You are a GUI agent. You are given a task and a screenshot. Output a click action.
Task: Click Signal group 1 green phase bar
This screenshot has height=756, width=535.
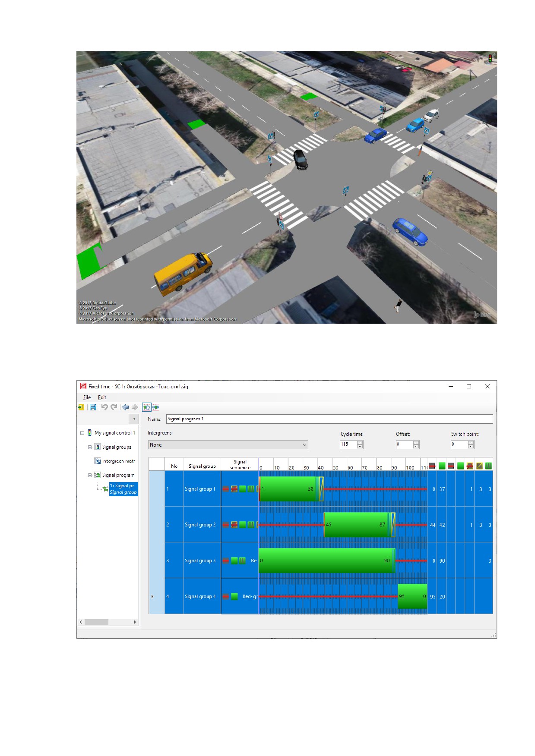coord(288,489)
